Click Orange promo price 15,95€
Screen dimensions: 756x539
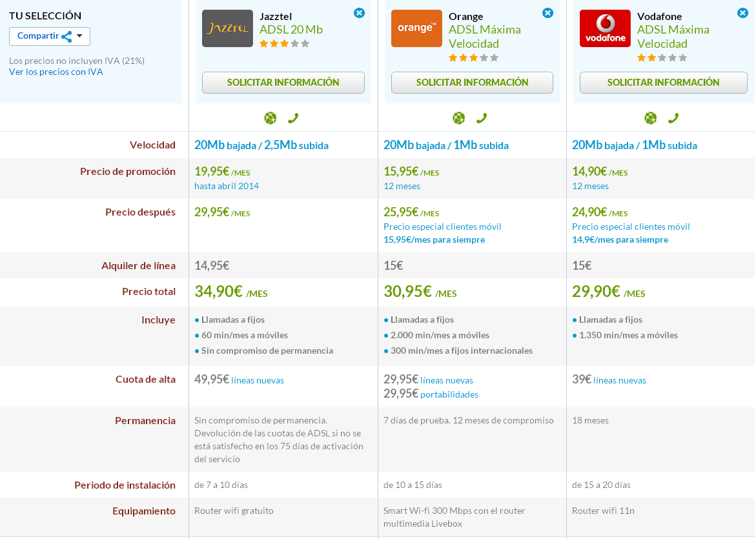(411, 172)
